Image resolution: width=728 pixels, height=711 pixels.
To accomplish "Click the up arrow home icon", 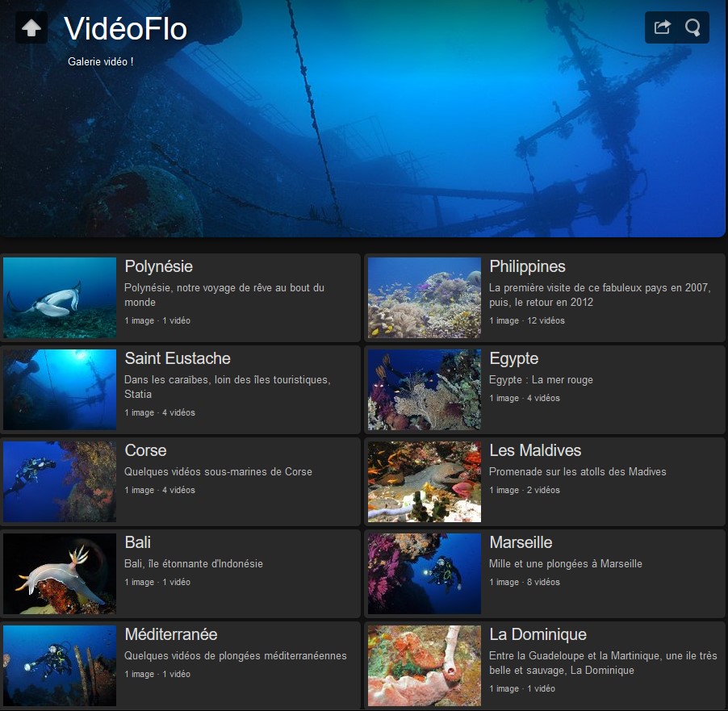I will pyautogui.click(x=31, y=28).
